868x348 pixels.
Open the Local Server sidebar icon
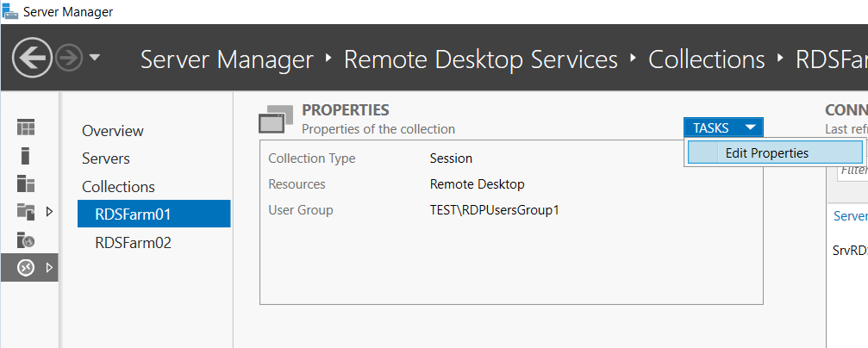click(x=26, y=155)
